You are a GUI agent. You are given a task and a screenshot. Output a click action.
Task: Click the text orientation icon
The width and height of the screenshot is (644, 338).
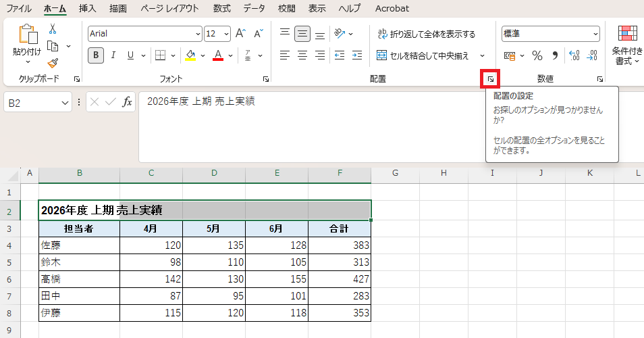click(340, 34)
